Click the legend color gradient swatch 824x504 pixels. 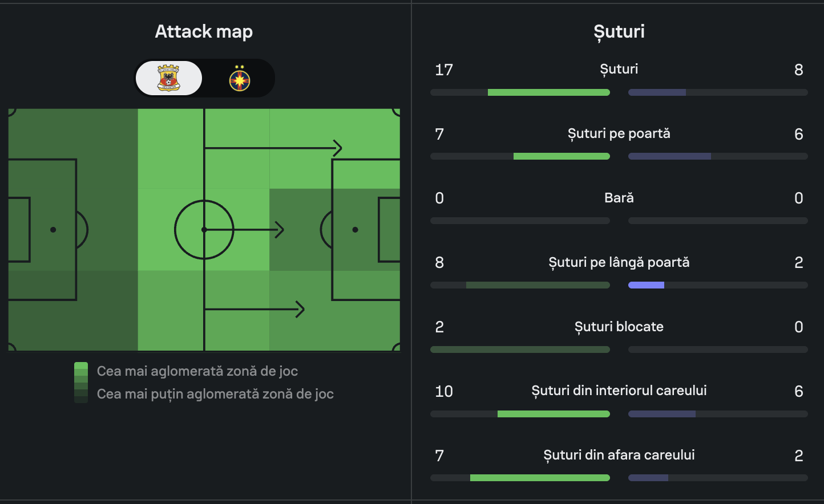(x=81, y=383)
